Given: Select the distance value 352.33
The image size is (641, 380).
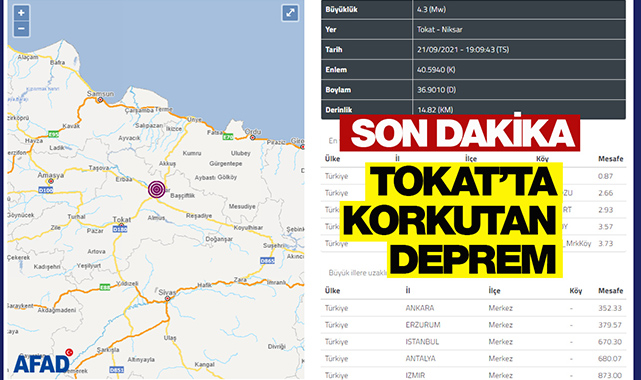Looking at the screenshot, I should [610, 308].
